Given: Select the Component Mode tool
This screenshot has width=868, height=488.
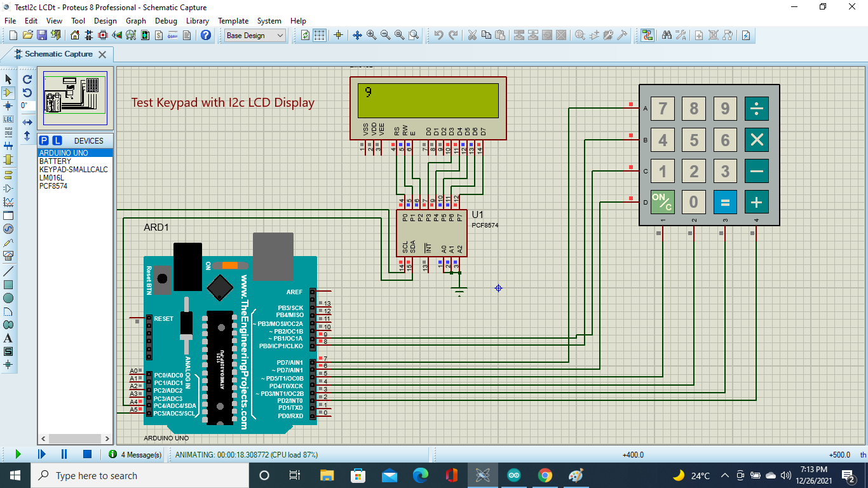Looking at the screenshot, I should [x=8, y=93].
